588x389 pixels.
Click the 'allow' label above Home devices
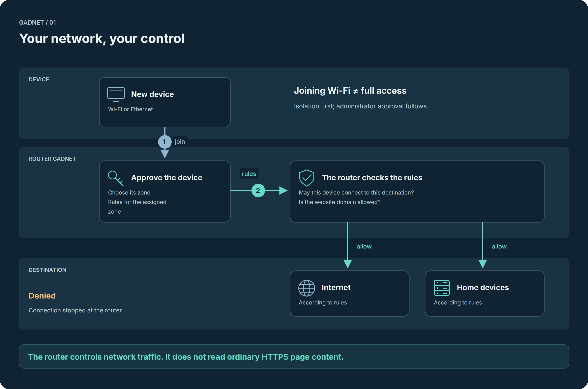click(x=499, y=246)
